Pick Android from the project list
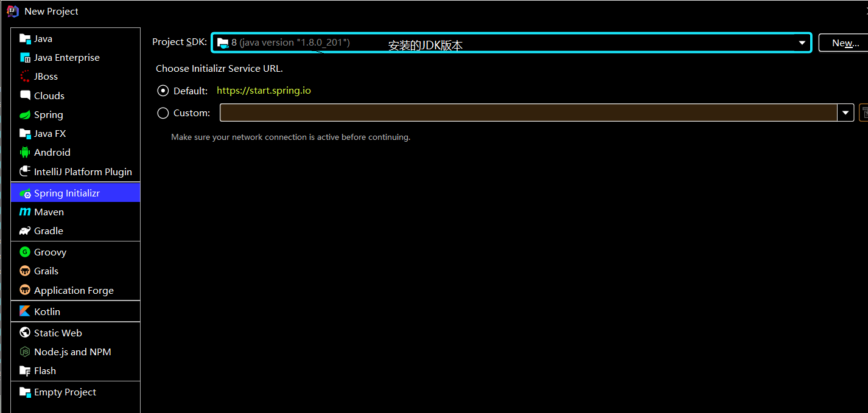868x413 pixels. [75, 153]
